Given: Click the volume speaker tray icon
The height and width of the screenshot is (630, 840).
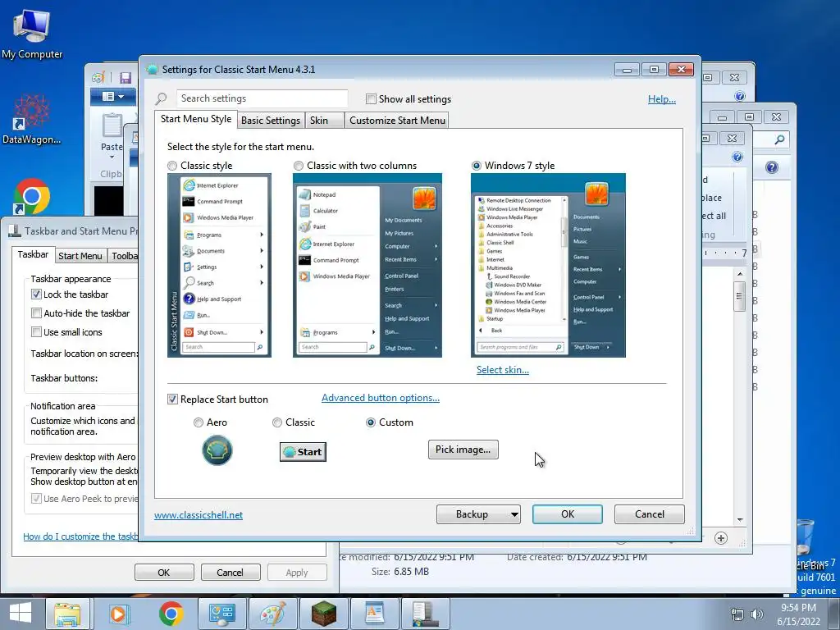Looking at the screenshot, I should (x=756, y=614).
